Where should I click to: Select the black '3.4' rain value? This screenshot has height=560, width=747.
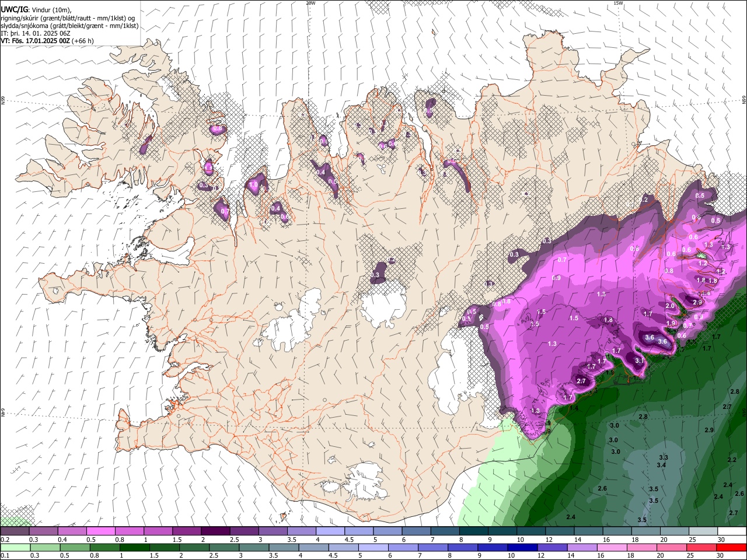[661, 465]
